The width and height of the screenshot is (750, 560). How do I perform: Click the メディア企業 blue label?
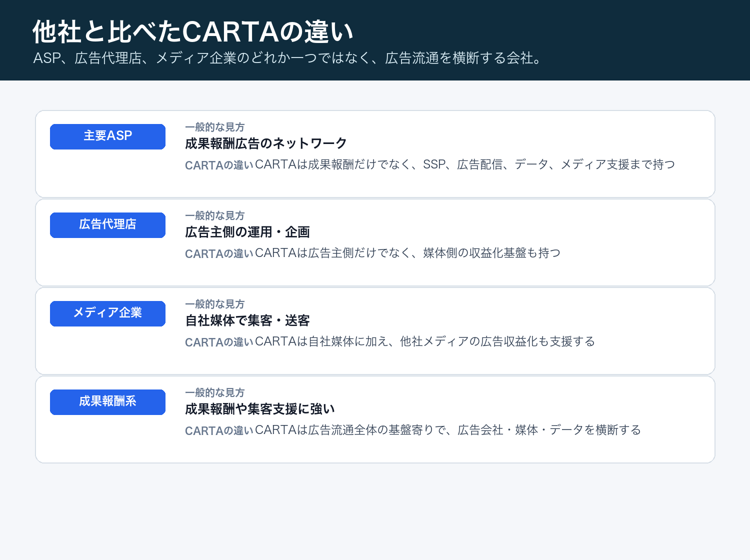point(107,313)
